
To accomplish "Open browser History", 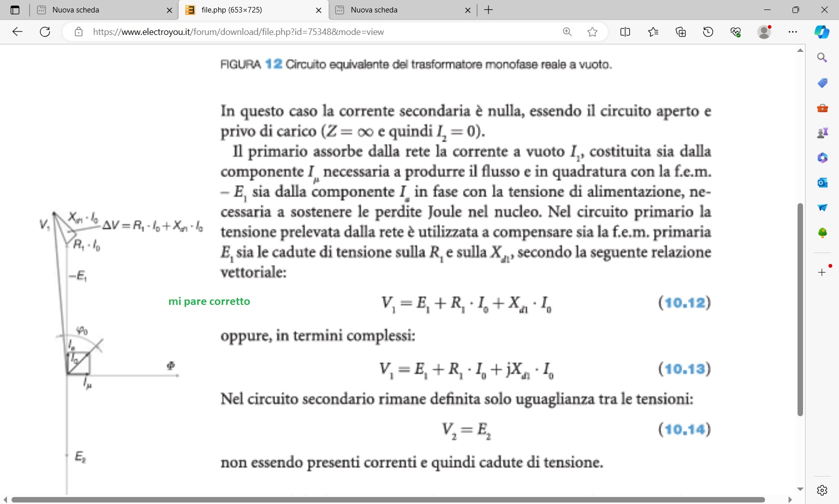I will coord(708,32).
